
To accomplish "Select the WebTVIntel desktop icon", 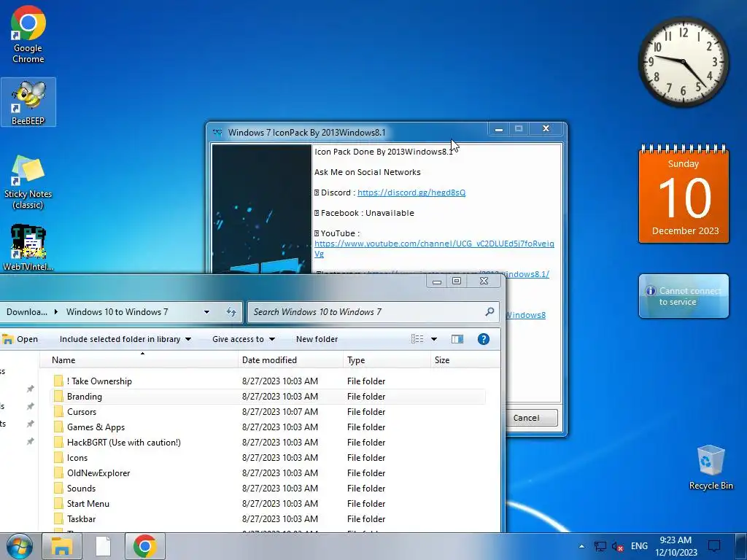I will point(28,248).
